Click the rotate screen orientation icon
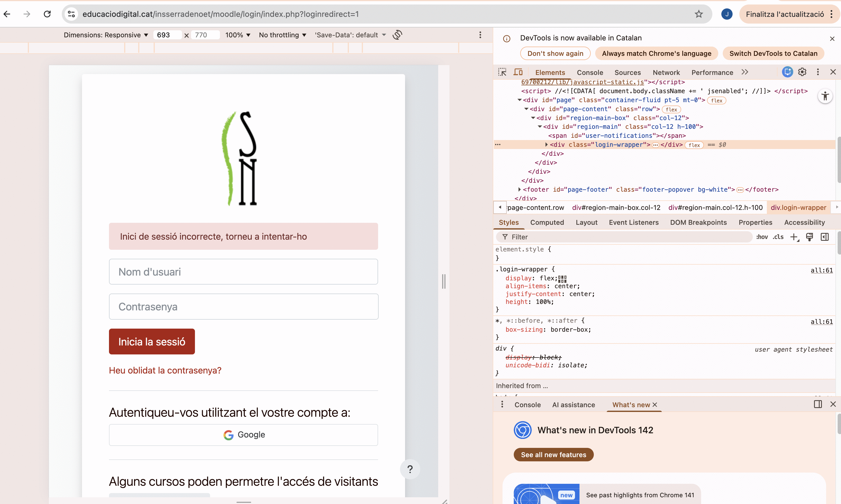This screenshot has width=841, height=504. (397, 35)
